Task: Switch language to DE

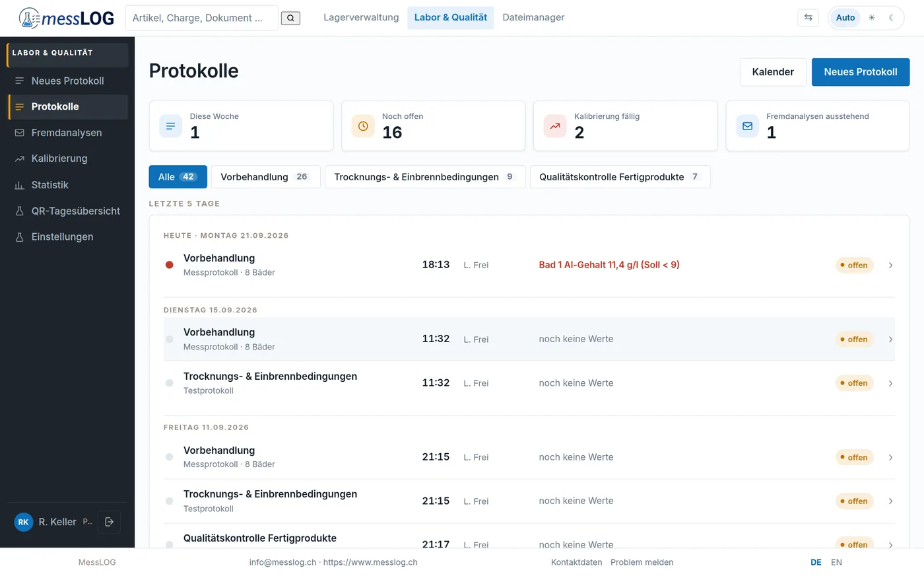Action: point(816,562)
